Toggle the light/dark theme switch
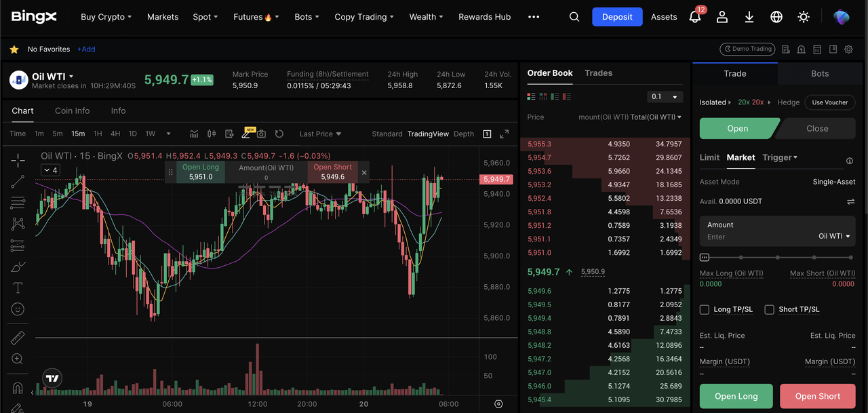Screen dimensions: 868x413 pyautogui.click(x=804, y=17)
